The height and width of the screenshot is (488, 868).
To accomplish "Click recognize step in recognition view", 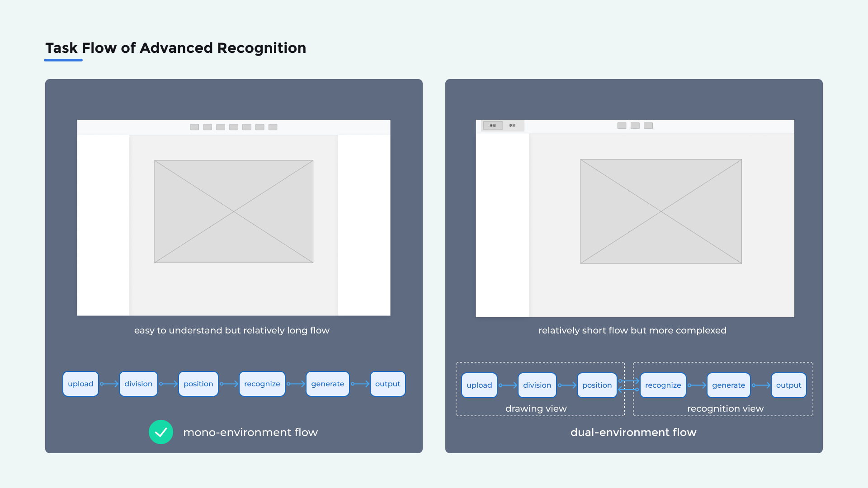I will [x=663, y=385].
